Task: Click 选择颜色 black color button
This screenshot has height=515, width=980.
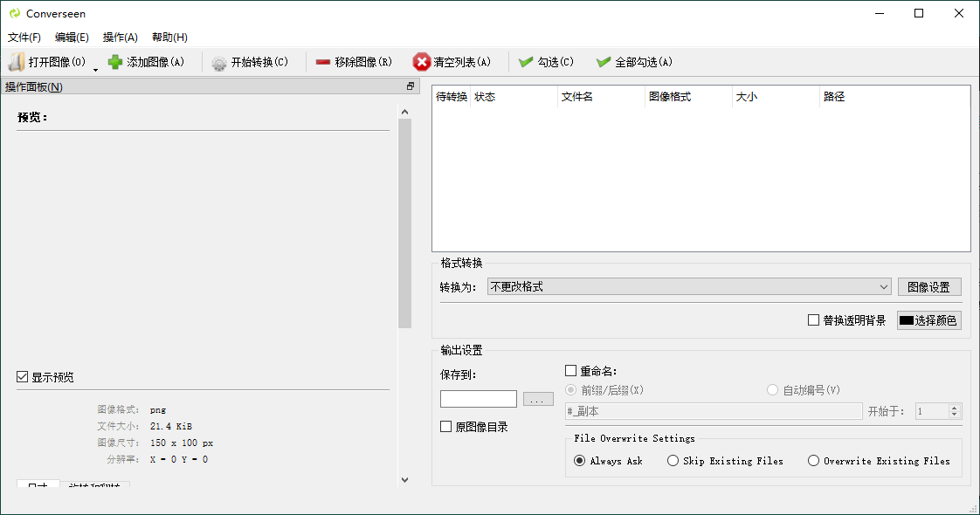Action: 929,320
